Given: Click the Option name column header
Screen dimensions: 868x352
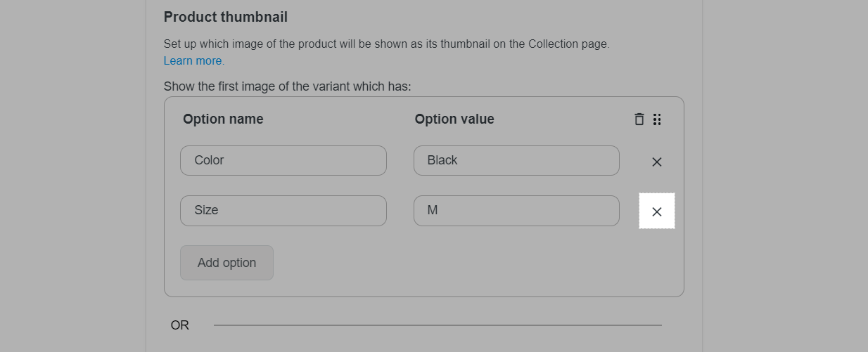Looking at the screenshot, I should (x=223, y=119).
